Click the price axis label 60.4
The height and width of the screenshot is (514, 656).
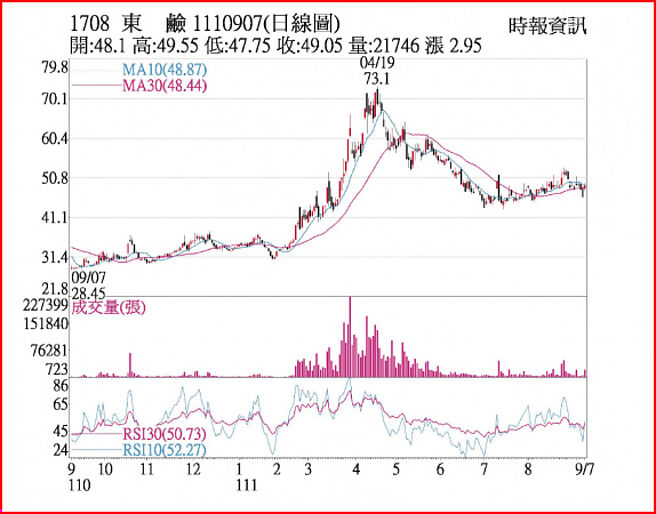[56, 138]
